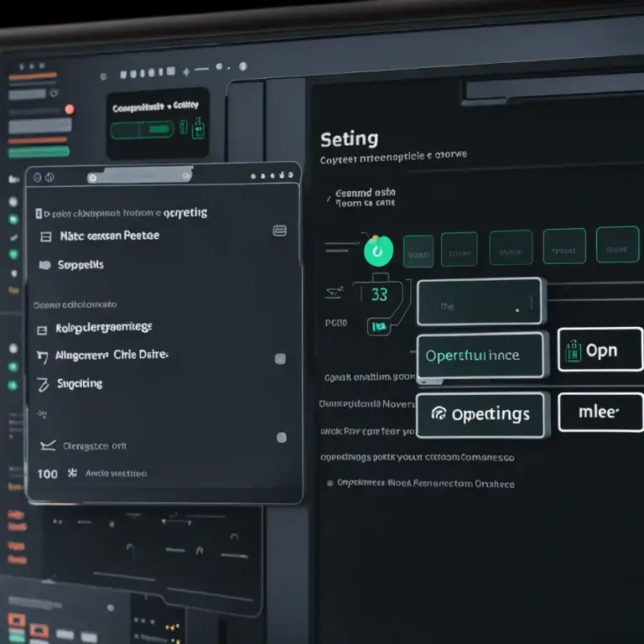Click the icon left of Supciting
Viewport: 644px width, 644px height.
coord(43,384)
